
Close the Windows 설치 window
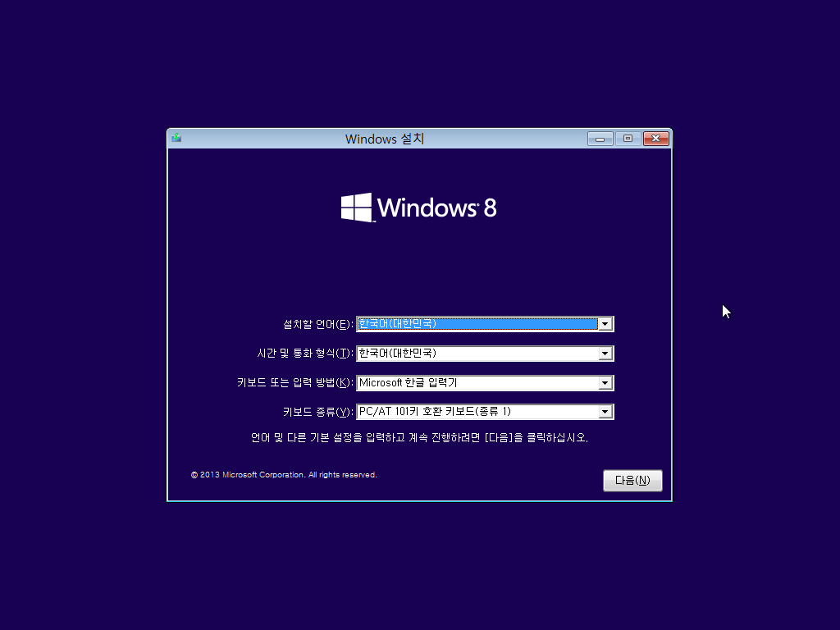[x=655, y=139]
